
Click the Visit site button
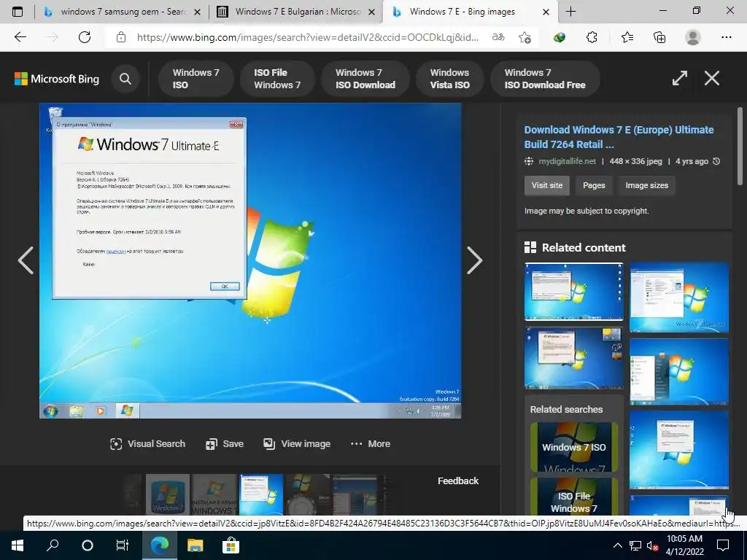click(547, 185)
